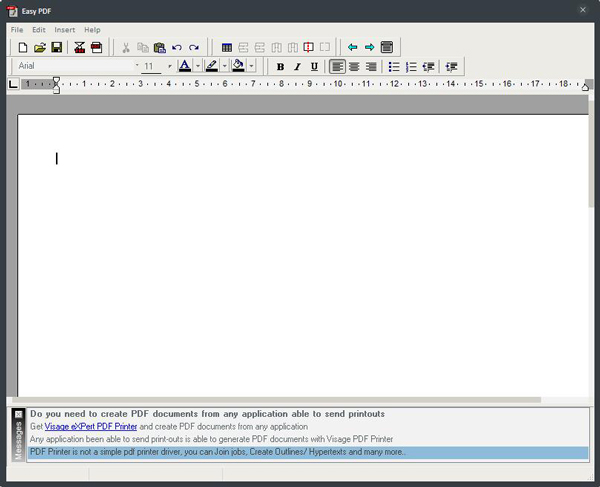Click the 'Do you need to create PDF' heading

pyautogui.click(x=207, y=414)
